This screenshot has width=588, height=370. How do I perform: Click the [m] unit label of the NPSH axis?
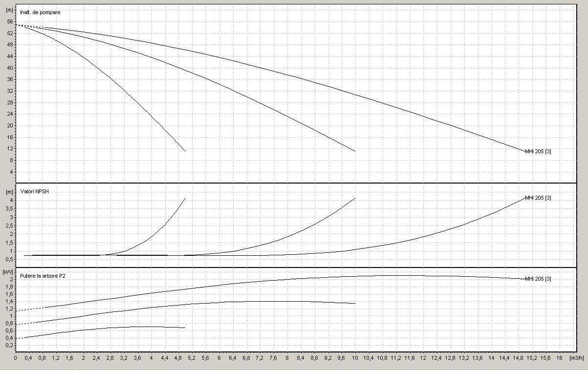8,191
